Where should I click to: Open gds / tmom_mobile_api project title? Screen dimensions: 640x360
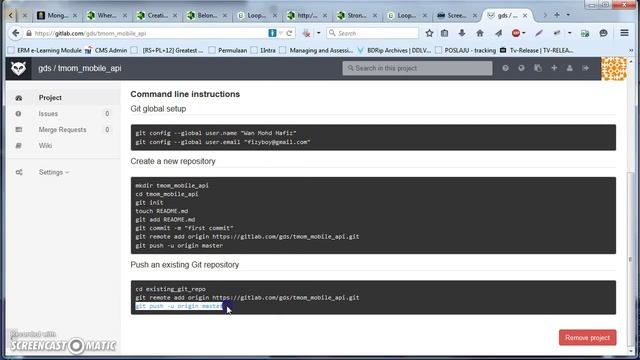(x=80, y=68)
